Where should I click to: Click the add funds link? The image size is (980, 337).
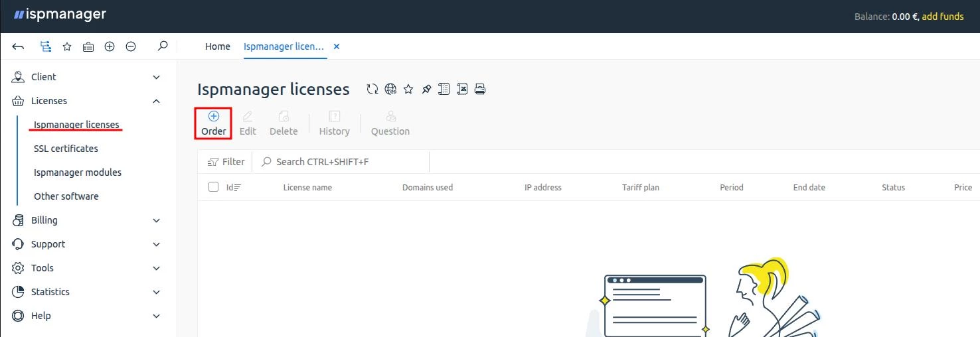tap(943, 17)
